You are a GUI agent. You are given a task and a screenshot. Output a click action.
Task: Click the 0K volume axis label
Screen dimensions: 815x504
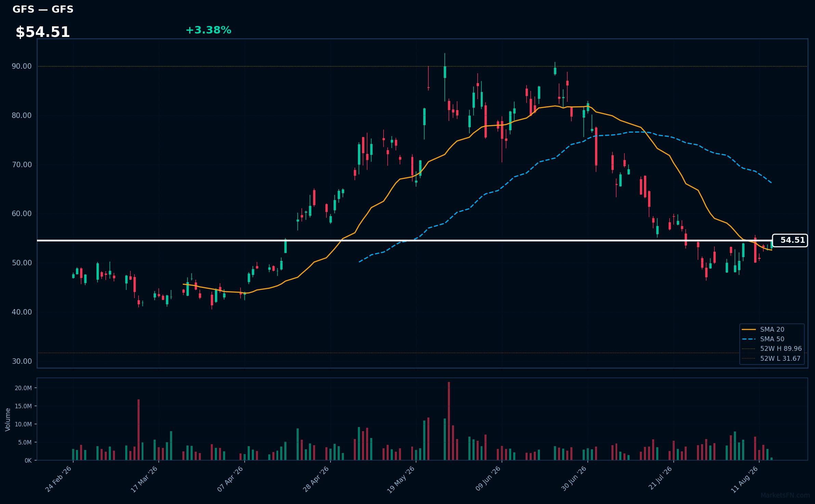click(28, 461)
